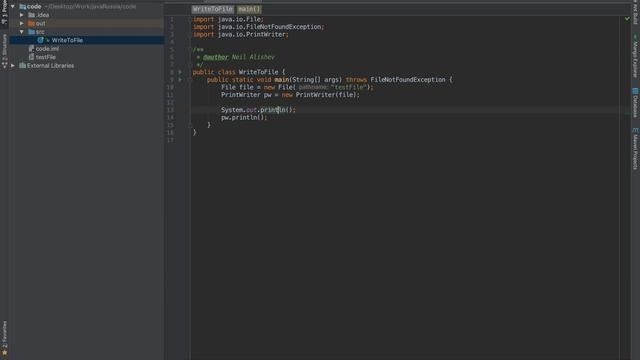
Task: Open the Favorites tool window tab
Action: [4, 338]
